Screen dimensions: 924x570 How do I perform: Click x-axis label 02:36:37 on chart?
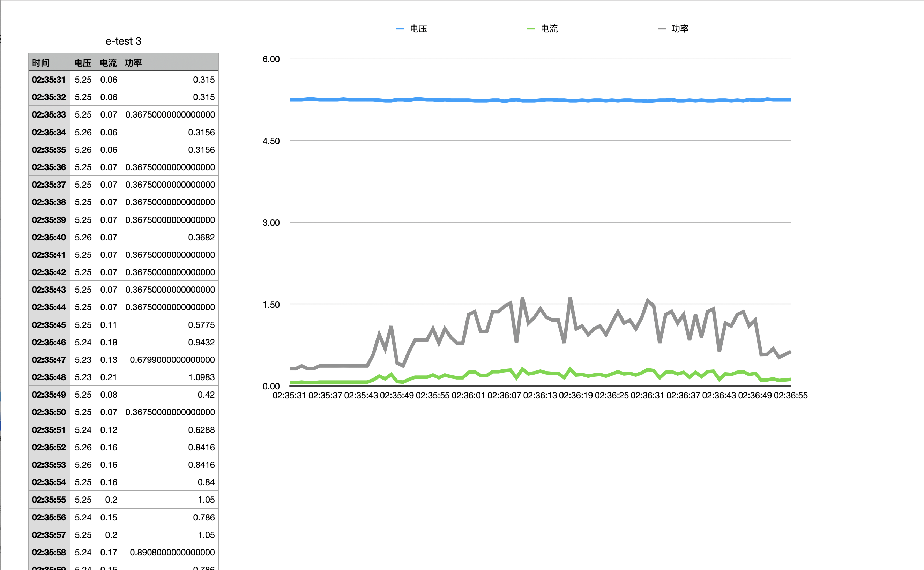tap(683, 396)
